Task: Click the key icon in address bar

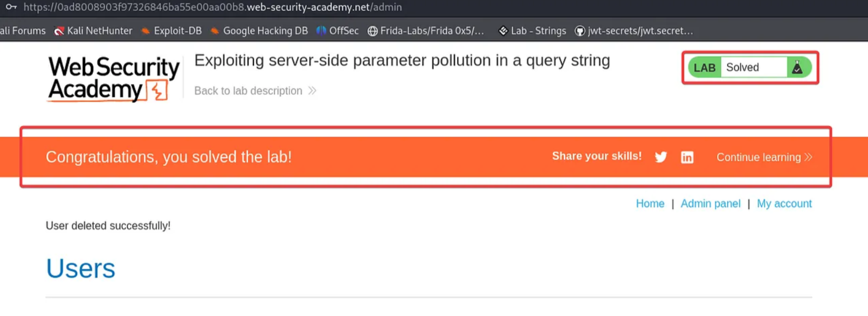Action: point(11,8)
